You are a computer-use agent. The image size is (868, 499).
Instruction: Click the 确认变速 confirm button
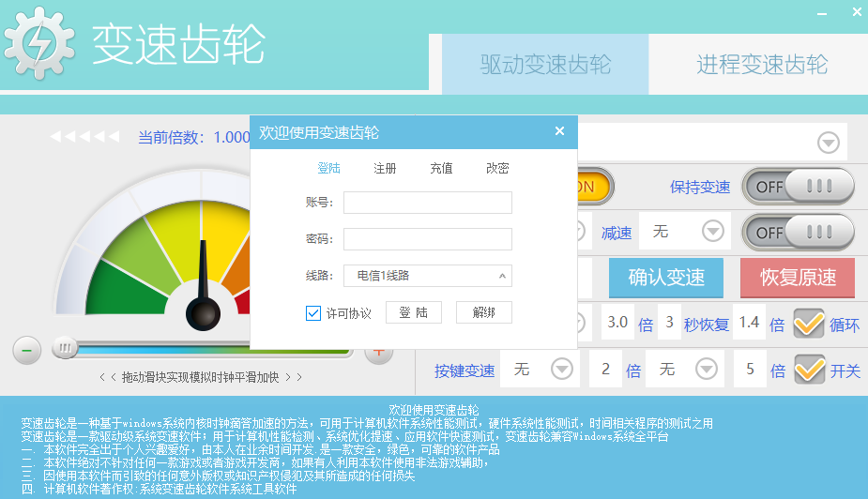pyautogui.click(x=666, y=278)
